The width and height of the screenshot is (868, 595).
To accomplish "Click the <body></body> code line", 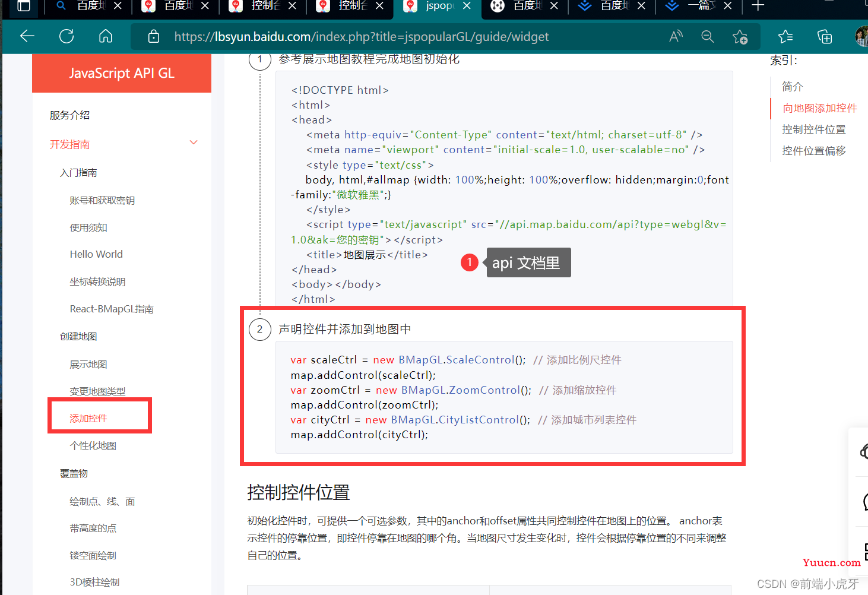I will click(x=336, y=284).
